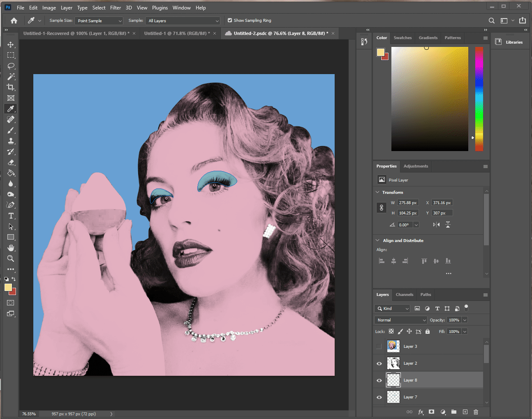532x419 pixels.
Task: Create new fill or adjustment layer
Action: (x=443, y=412)
